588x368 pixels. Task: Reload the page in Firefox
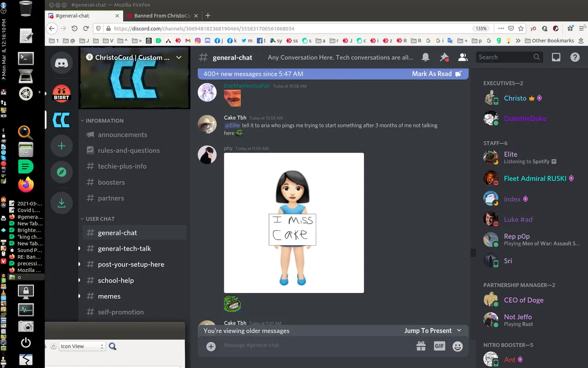coord(86,28)
